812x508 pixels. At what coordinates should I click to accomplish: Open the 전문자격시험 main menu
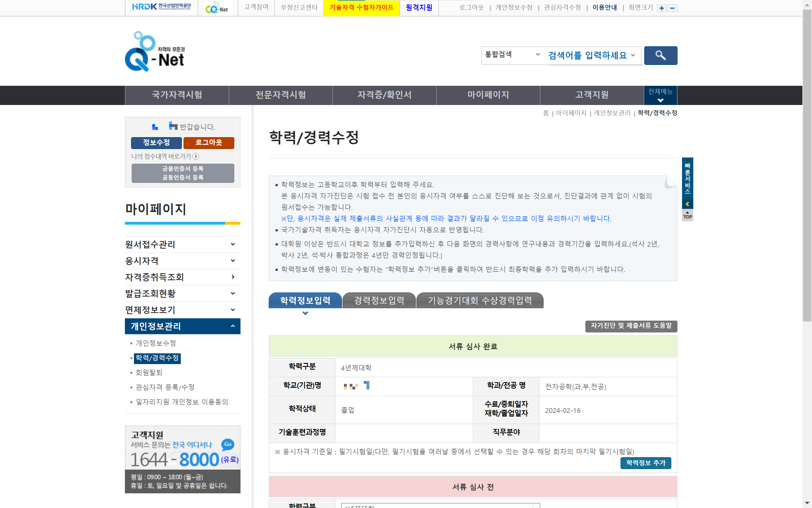281,95
